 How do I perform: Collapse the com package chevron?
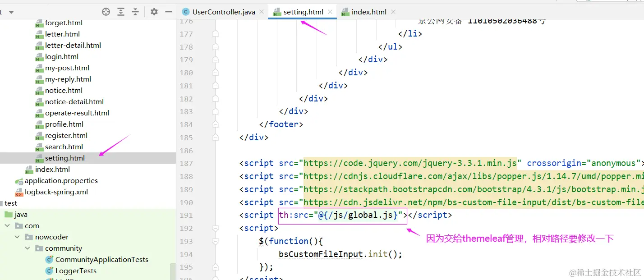coord(7,226)
